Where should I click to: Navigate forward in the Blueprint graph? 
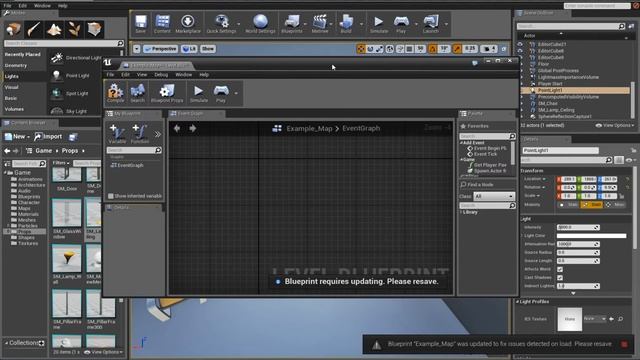193,129
